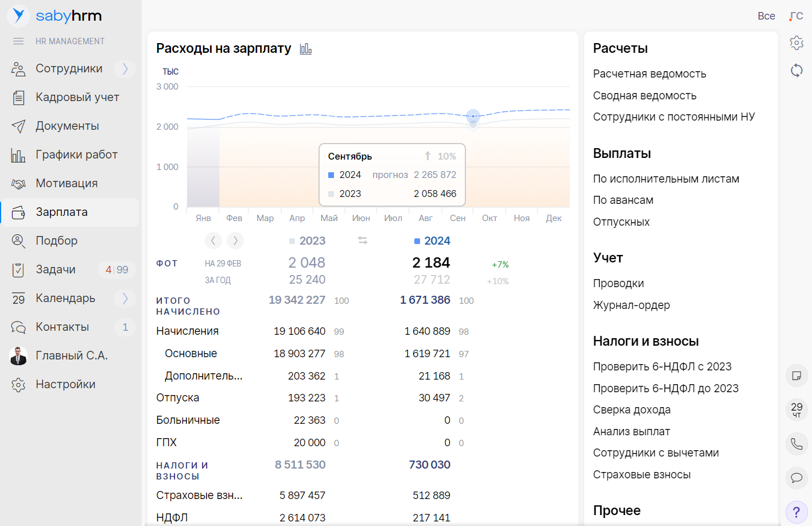Click the phone icon on the right edge
This screenshot has height=526, width=812.
tap(797, 444)
